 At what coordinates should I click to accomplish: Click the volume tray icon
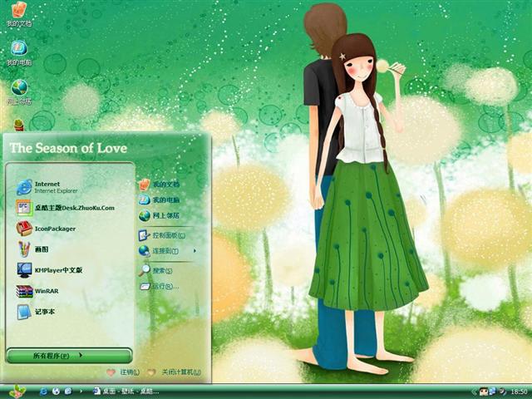(x=502, y=392)
